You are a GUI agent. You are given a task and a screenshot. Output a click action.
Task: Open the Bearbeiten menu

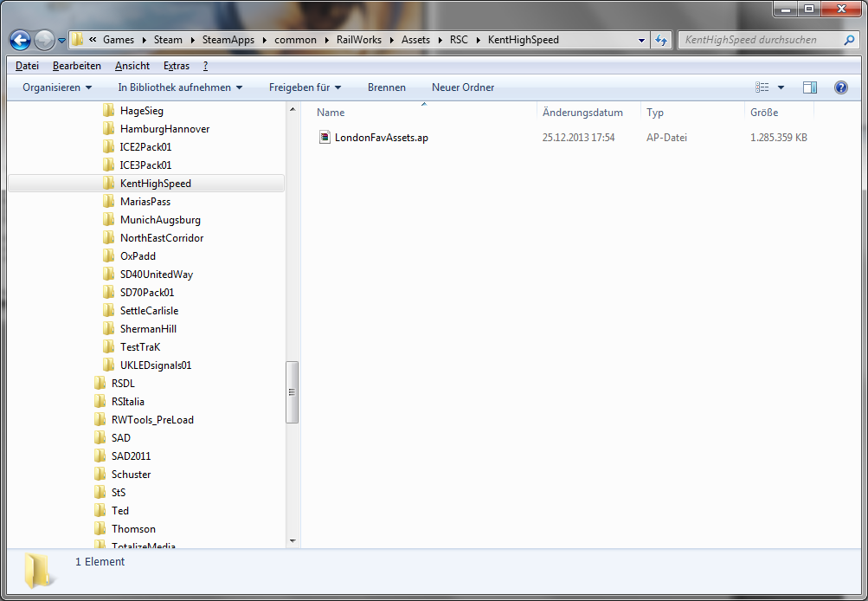77,65
